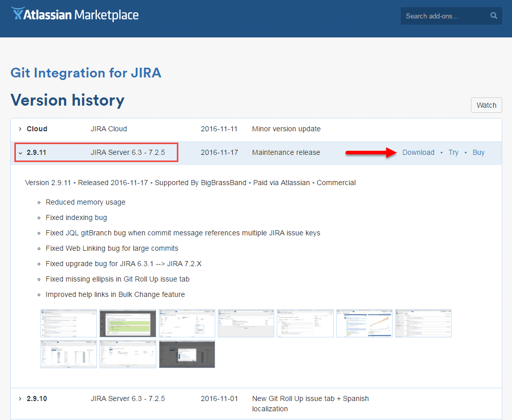Screen dimensions: 512x420
Task: Click the 'JIRA Server 6.3 - 7.2.5' text for 2.9.10
Action: click(x=128, y=398)
